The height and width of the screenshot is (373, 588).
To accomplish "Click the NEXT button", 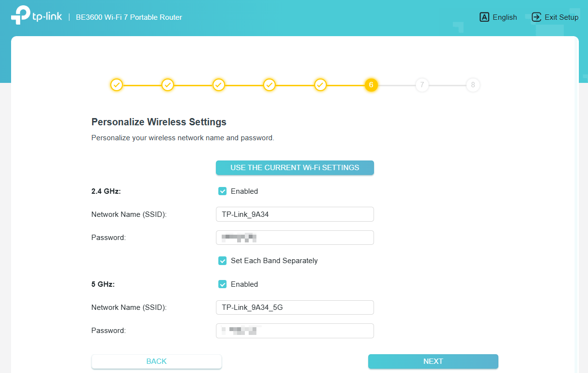I will click(433, 361).
